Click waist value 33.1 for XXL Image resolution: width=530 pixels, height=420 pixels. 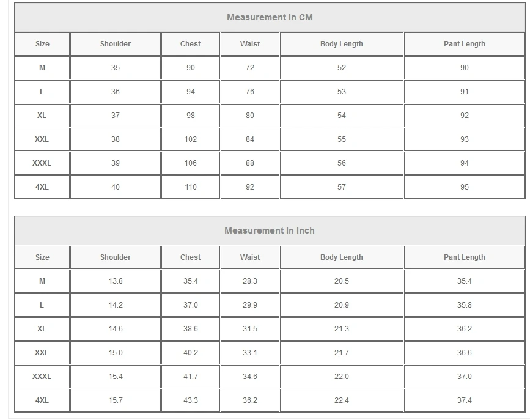(x=250, y=353)
